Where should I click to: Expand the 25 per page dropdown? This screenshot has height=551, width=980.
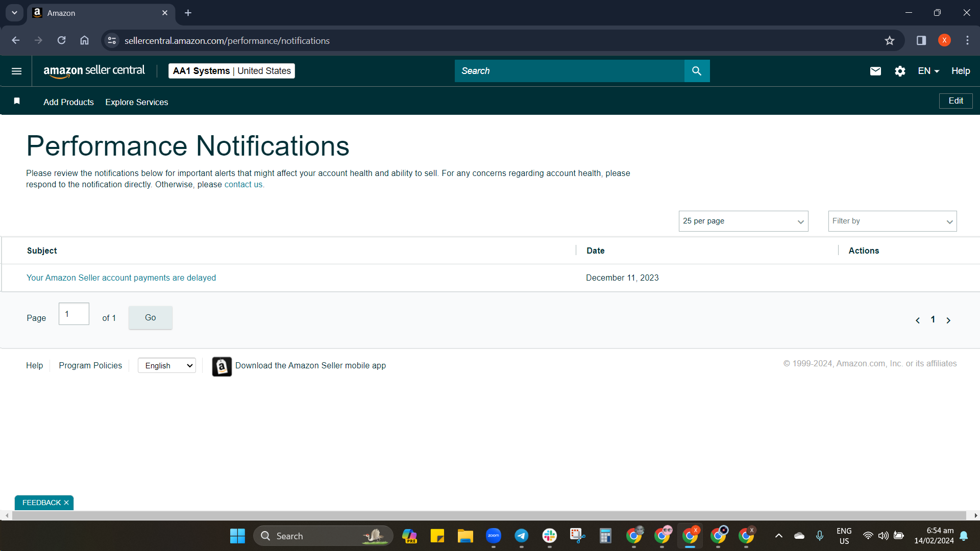pyautogui.click(x=743, y=221)
